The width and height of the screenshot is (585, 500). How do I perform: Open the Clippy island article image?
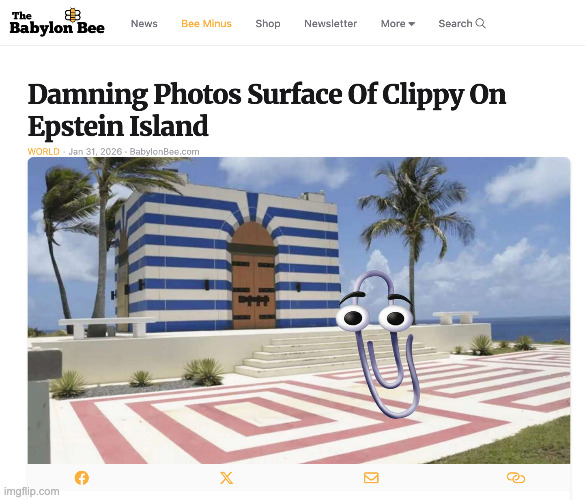[x=299, y=310]
